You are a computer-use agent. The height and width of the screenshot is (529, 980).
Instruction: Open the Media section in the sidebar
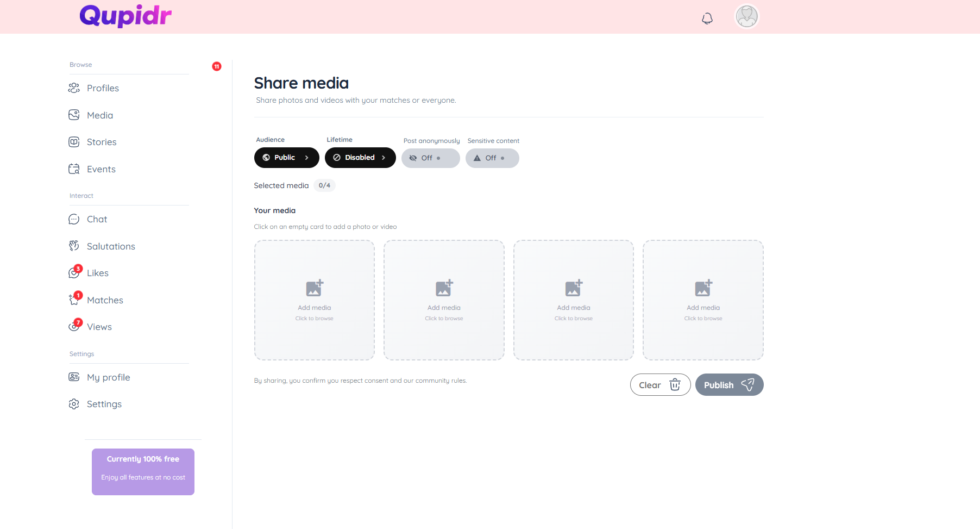pos(98,115)
